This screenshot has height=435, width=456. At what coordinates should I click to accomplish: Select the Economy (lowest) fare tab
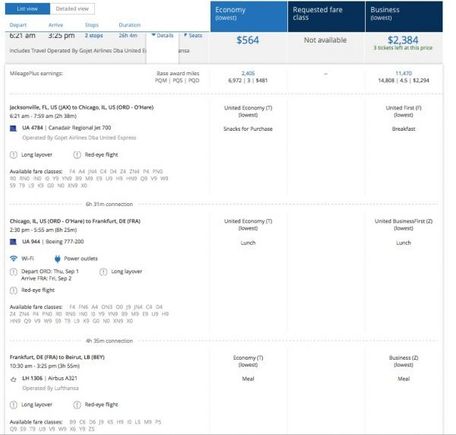coord(249,17)
